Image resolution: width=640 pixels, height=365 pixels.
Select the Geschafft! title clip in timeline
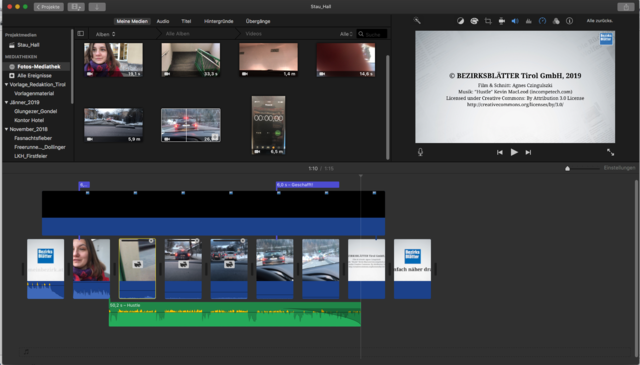click(x=307, y=185)
